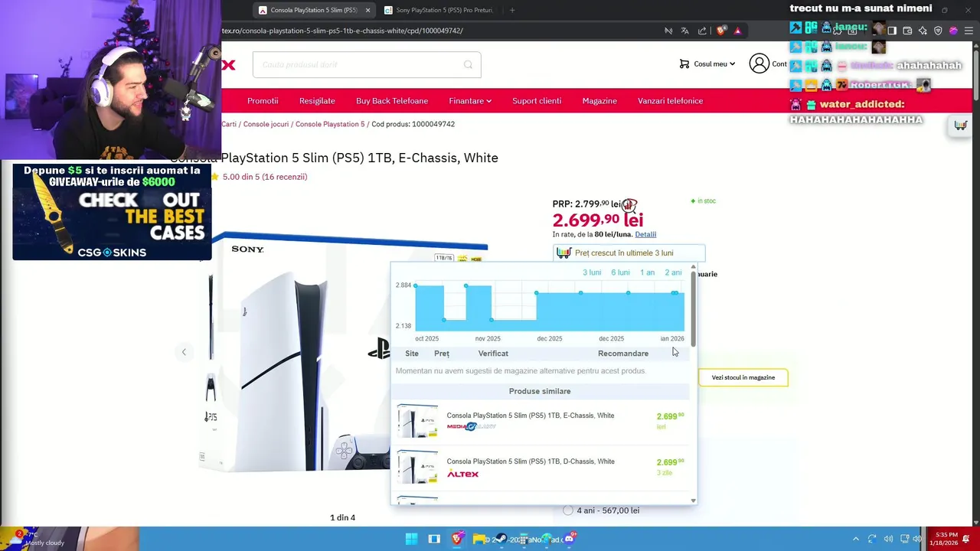Screen dimensions: 980x551
Task: Show hidden icons chevron in system tray
Action: click(856, 539)
